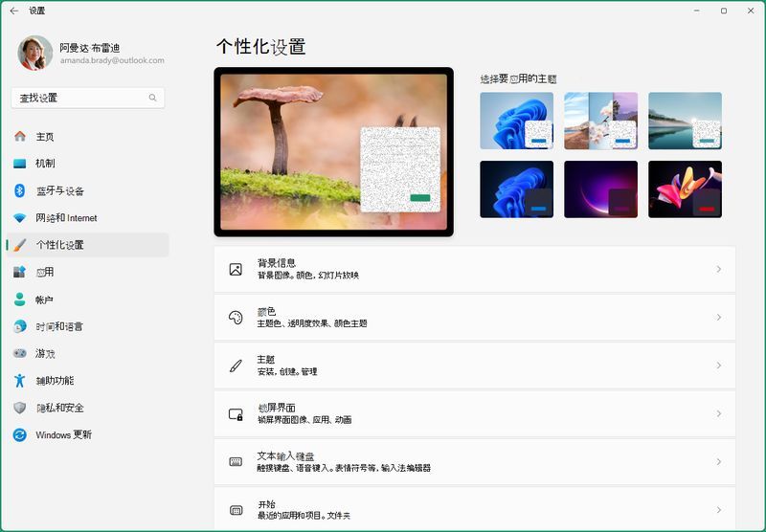Click the user profile avatar photo
This screenshot has height=532, width=766.
tap(35, 53)
